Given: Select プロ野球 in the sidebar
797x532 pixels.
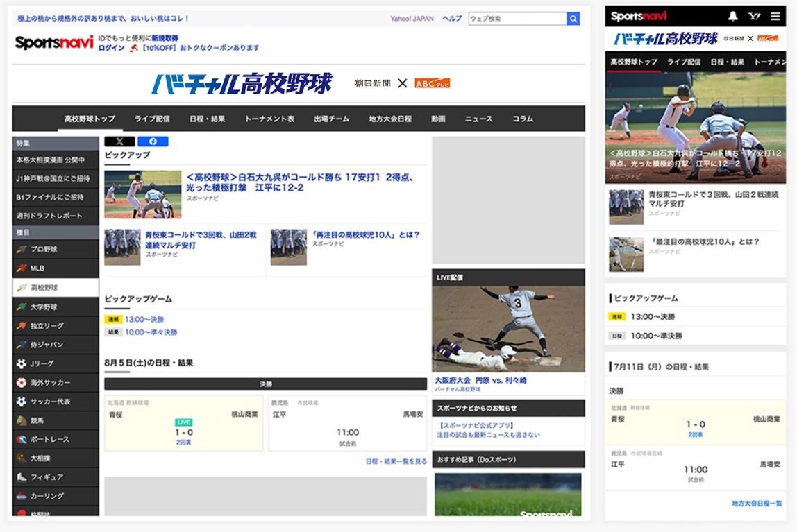Looking at the screenshot, I should pyautogui.click(x=56, y=249).
